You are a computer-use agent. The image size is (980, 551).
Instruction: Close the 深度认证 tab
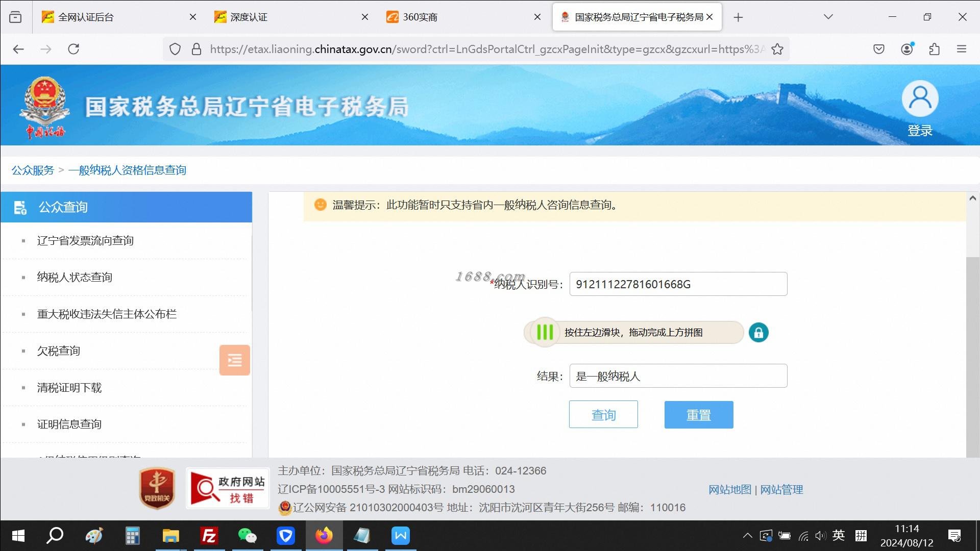click(x=365, y=17)
